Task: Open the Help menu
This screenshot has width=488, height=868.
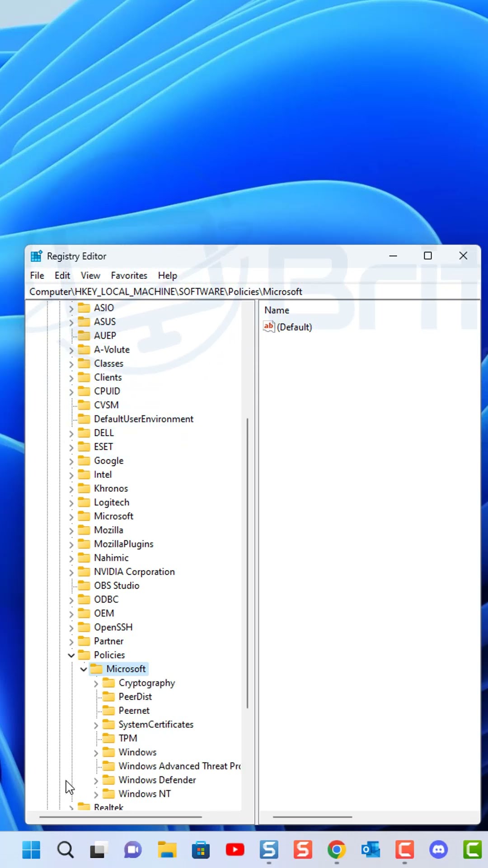Action: click(x=168, y=275)
